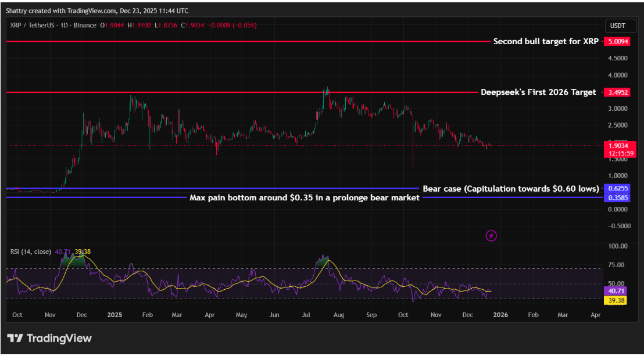
Task: Open the USDT currency selector
Action: [618, 26]
